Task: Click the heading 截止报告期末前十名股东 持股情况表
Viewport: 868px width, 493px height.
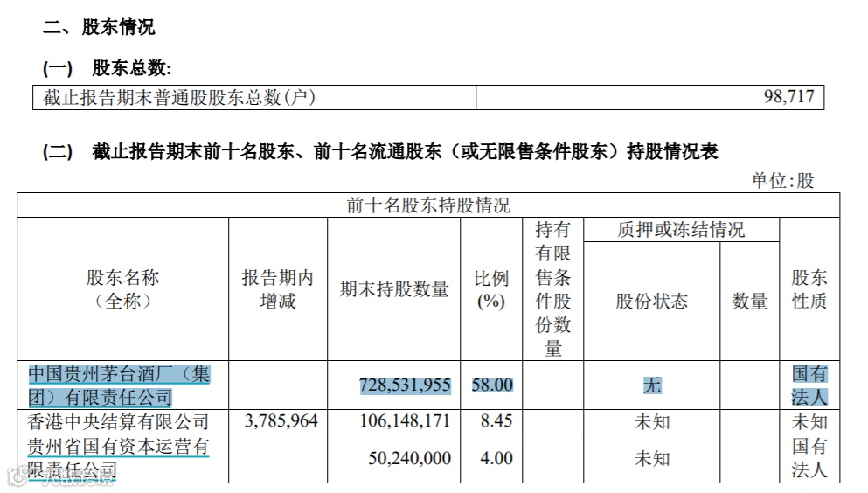Action: (x=380, y=151)
